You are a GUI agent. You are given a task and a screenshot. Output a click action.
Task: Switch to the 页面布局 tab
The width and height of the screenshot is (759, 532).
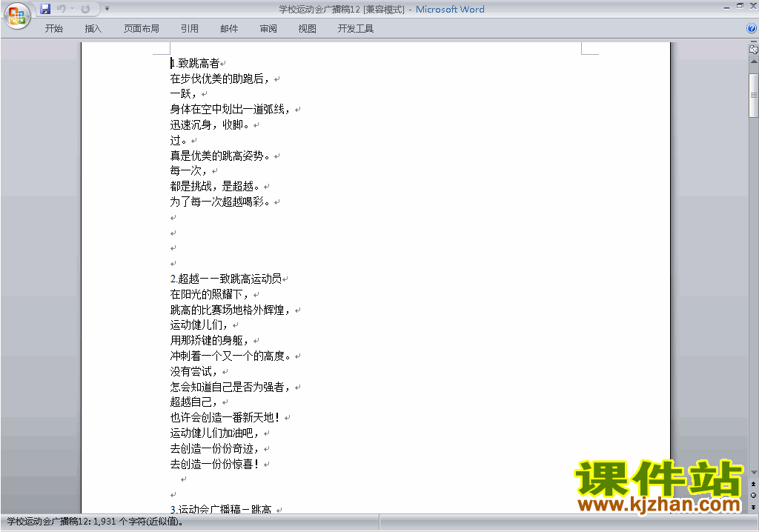coord(141,29)
